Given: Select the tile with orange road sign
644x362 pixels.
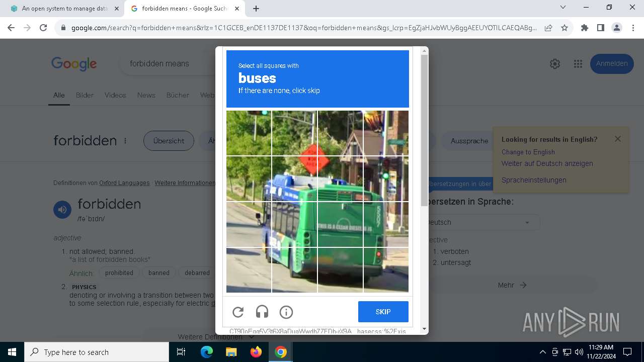Looking at the screenshot, I should 295,178.
